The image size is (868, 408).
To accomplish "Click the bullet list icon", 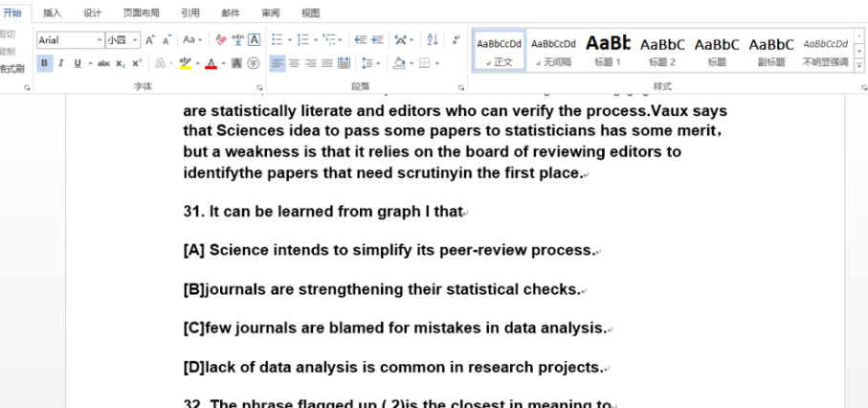I will pyautogui.click(x=276, y=40).
